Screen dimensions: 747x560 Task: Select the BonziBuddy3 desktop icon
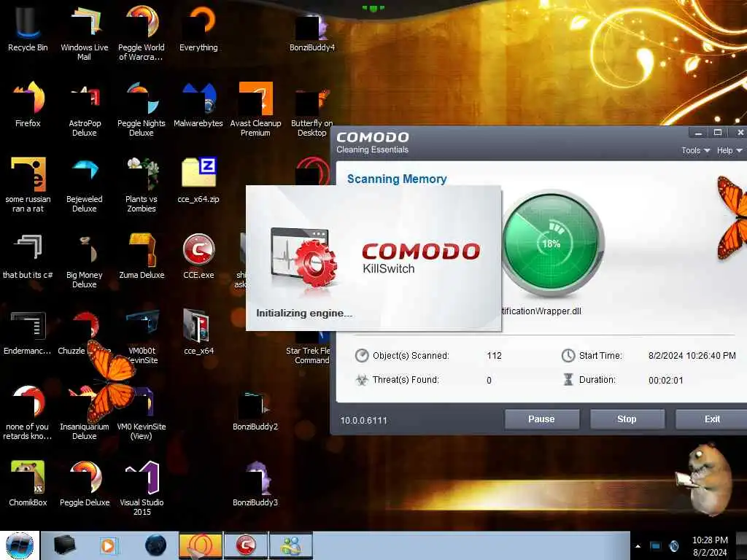tap(255, 483)
